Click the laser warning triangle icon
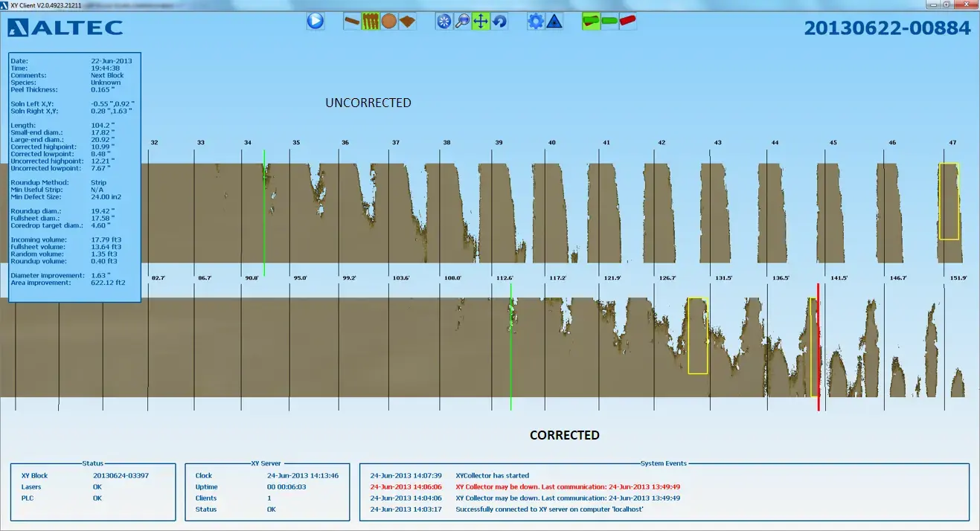The width and height of the screenshot is (980, 531). pyautogui.click(x=554, y=22)
